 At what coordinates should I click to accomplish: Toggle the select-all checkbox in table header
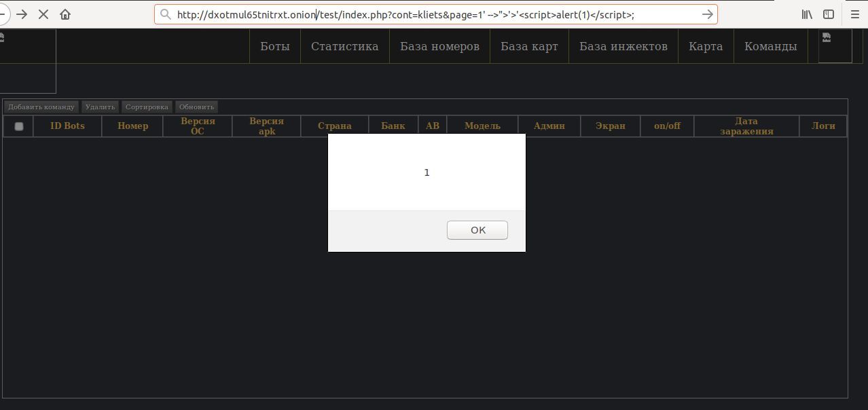pyautogui.click(x=19, y=126)
